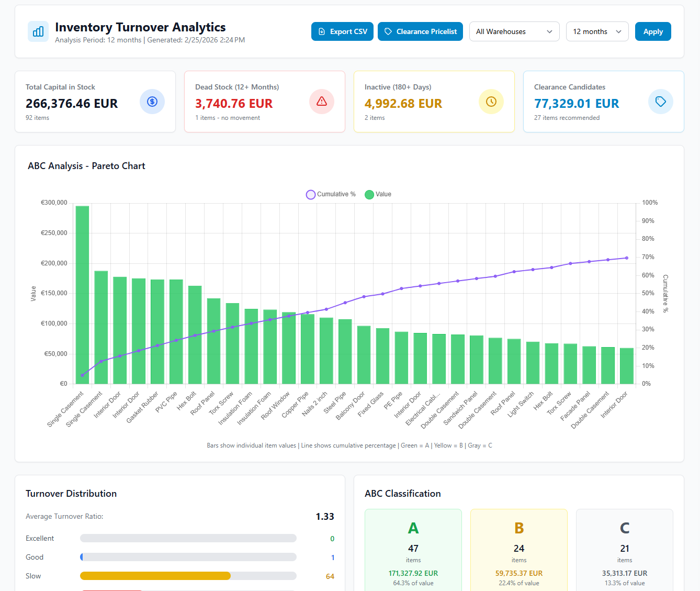
Task: Click the clock icon on Inactive card
Action: pos(491,102)
